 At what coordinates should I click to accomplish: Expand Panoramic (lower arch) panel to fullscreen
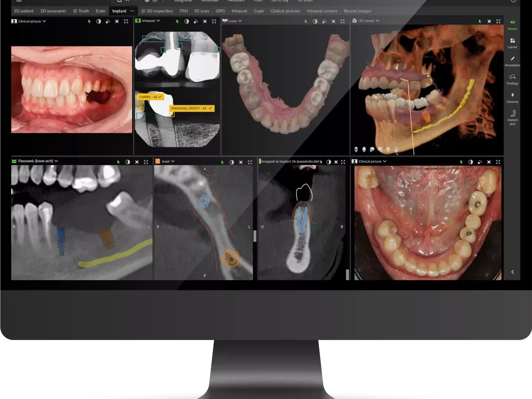[146, 162]
